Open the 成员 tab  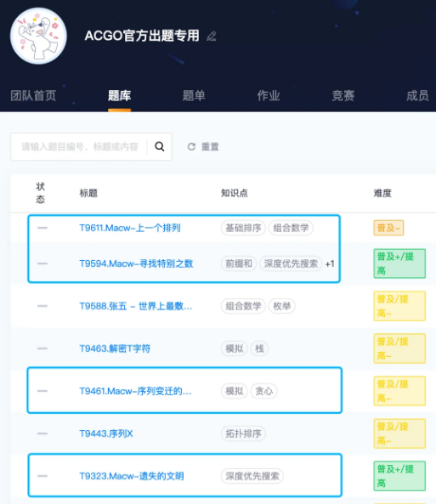(417, 95)
